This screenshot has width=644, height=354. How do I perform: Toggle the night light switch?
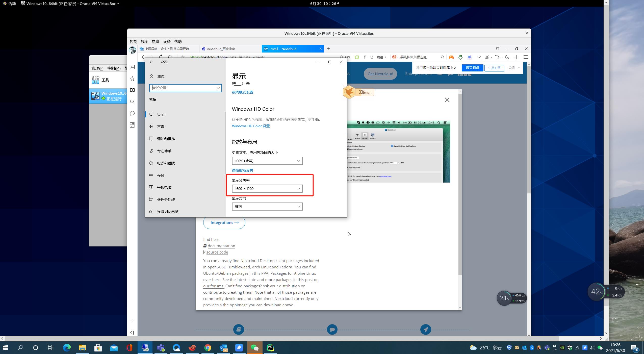tap(237, 83)
